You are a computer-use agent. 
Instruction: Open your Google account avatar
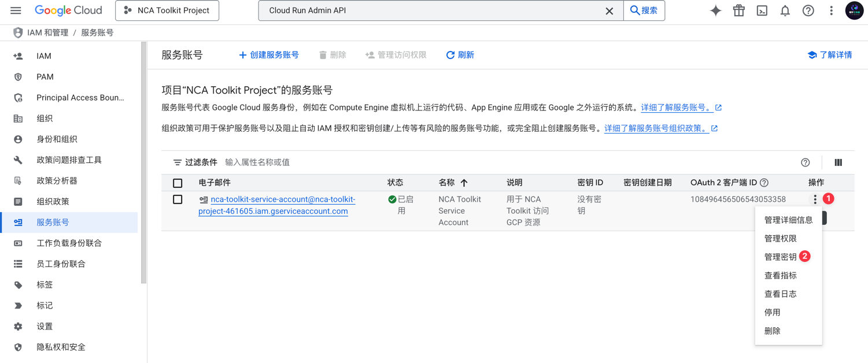854,10
